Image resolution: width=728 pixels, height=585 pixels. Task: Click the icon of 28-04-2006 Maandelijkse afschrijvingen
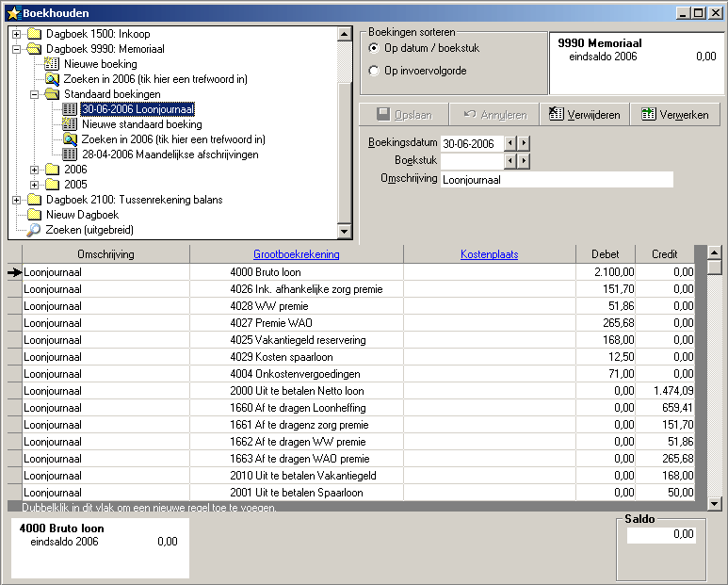coord(70,154)
